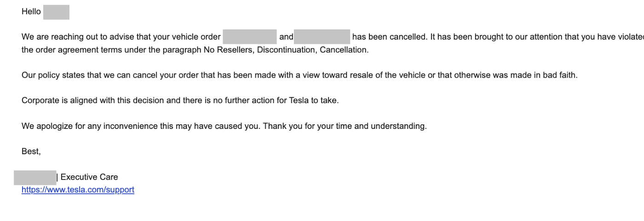644x221 pixels.
Task: Click the Corporate is aligned sentence
Action: click(180, 100)
